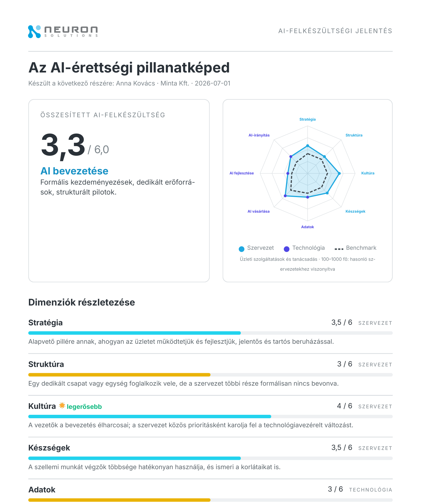Click the Technológia legend dot
The height and width of the screenshot is (504, 421).
pyautogui.click(x=287, y=249)
